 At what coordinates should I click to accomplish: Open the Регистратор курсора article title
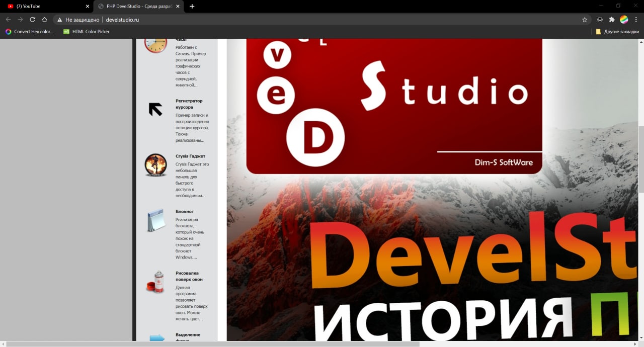point(189,104)
